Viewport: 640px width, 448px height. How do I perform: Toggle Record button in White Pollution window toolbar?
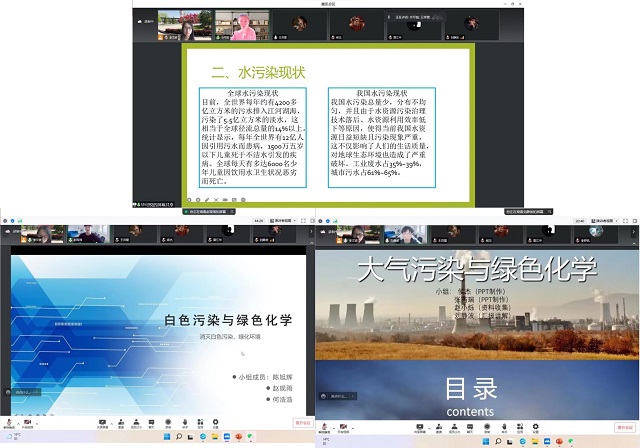tap(168, 424)
